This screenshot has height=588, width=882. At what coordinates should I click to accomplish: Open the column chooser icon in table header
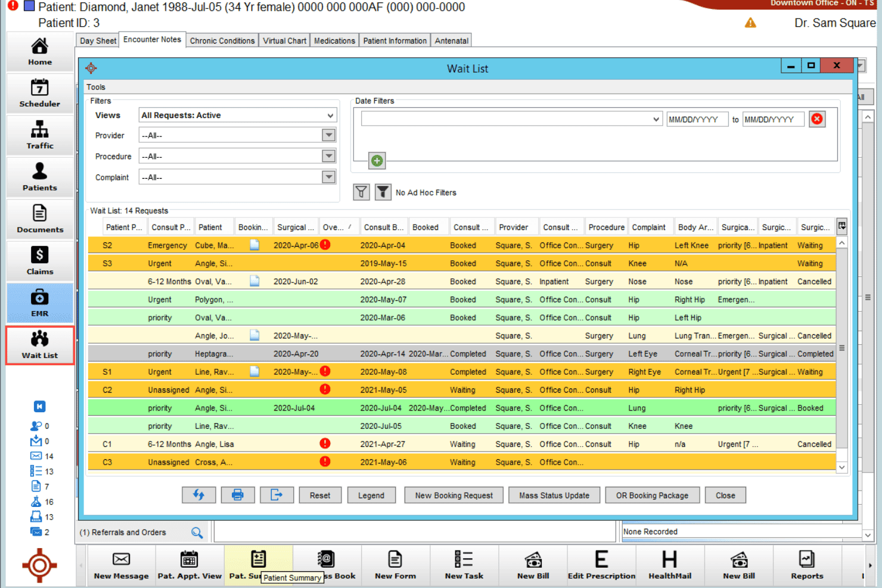coord(841,226)
